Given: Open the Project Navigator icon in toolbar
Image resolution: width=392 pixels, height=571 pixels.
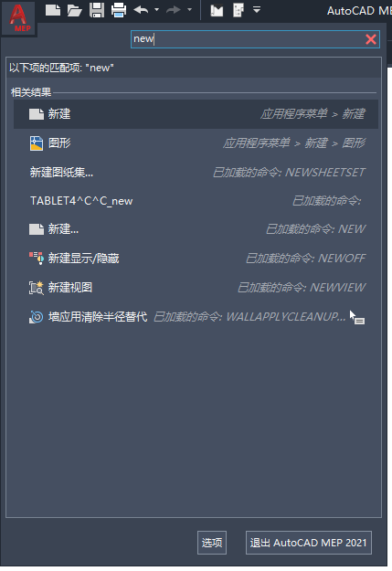Looking at the screenshot, I should (x=238, y=10).
